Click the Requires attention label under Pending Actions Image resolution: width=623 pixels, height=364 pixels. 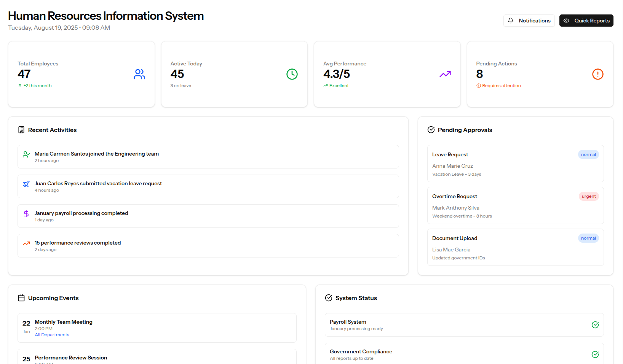pyautogui.click(x=501, y=86)
